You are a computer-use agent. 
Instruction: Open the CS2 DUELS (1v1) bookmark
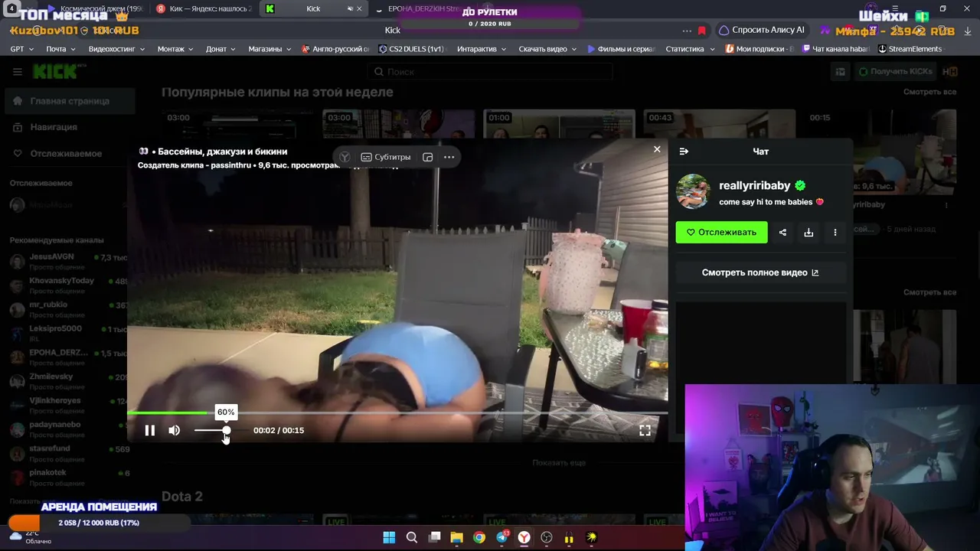411,49
